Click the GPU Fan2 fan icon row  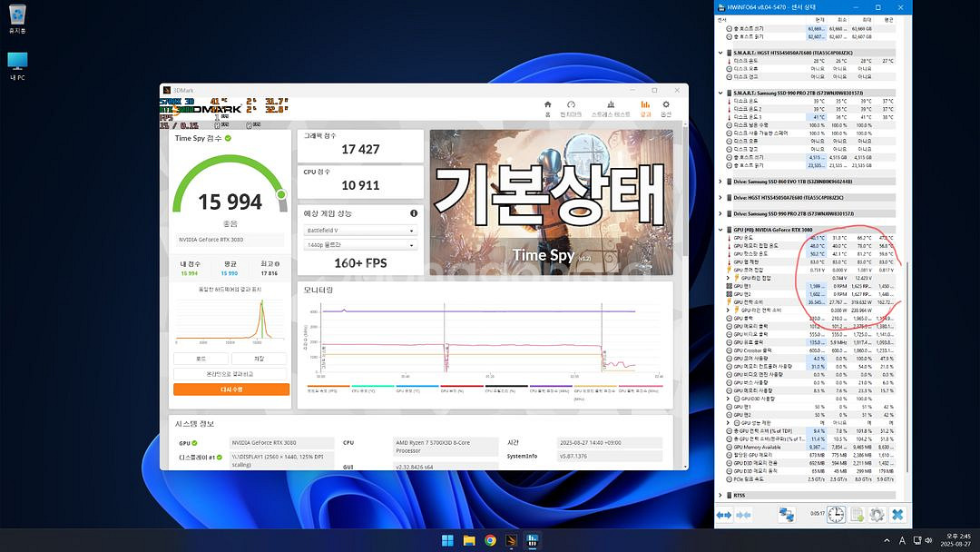[x=810, y=294]
